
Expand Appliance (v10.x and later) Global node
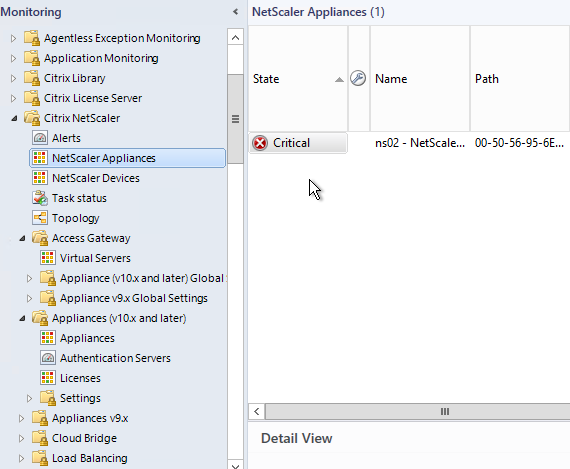tap(29, 278)
